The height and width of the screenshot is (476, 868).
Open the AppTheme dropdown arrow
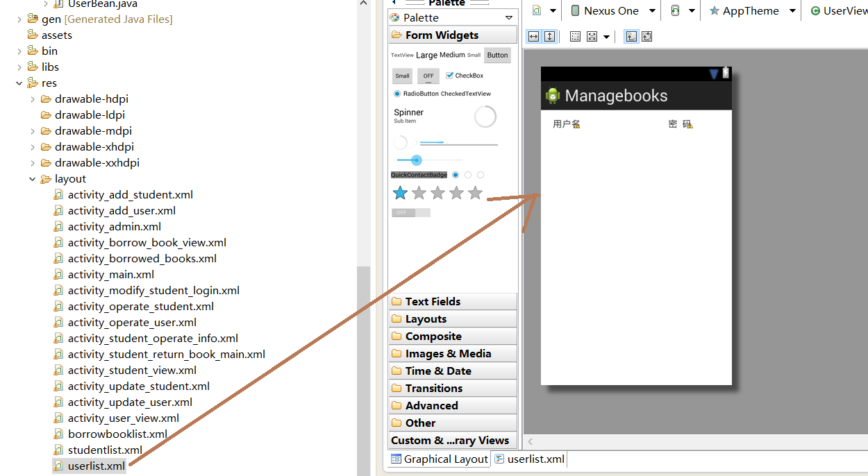click(794, 11)
